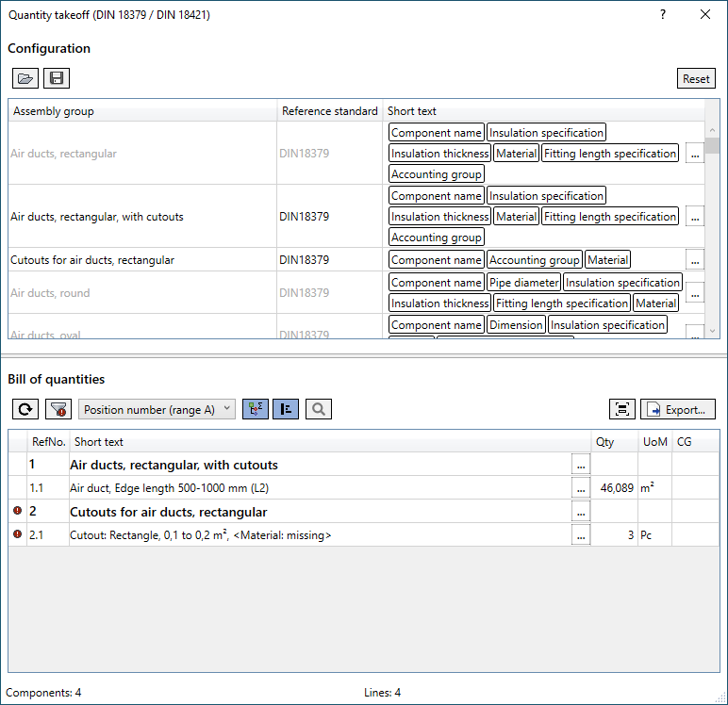
Task: Toggle the summation tree view button
Action: pos(256,409)
